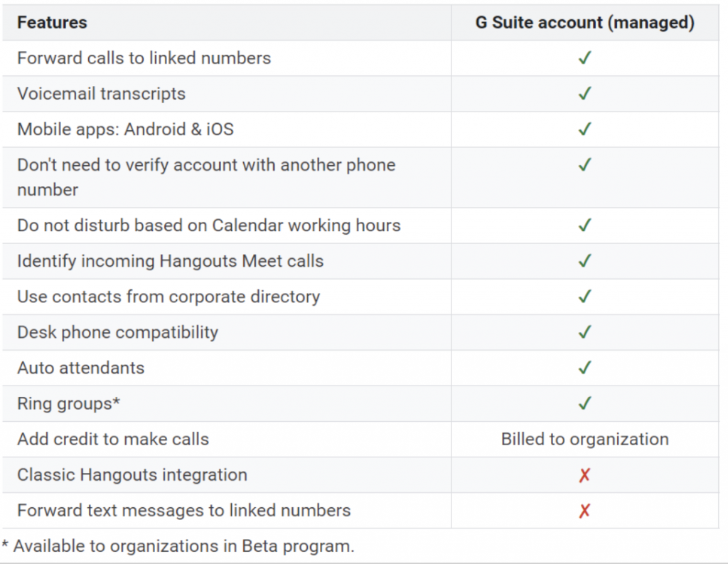Image resolution: width=728 pixels, height=564 pixels.
Task: Click the G Suite account (managed) header
Action: click(585, 22)
